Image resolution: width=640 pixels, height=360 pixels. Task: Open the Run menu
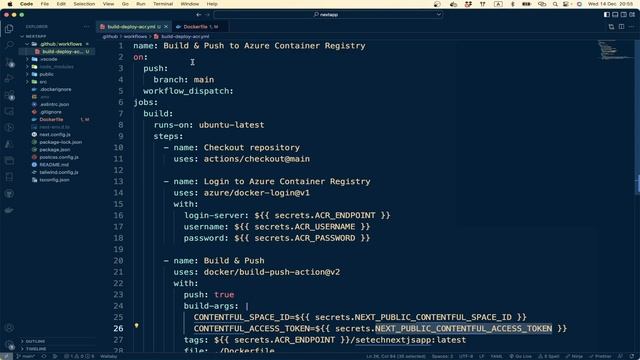pyautogui.click(x=141, y=4)
